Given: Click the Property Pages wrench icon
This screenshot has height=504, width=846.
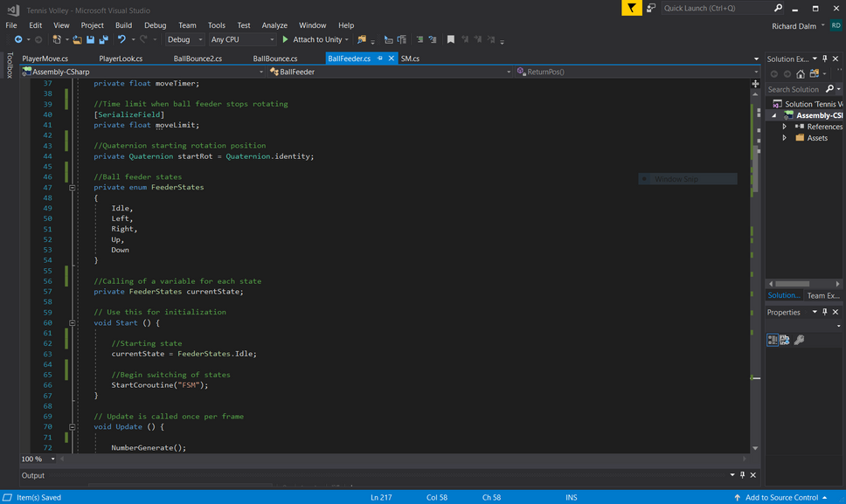Looking at the screenshot, I should [799, 340].
